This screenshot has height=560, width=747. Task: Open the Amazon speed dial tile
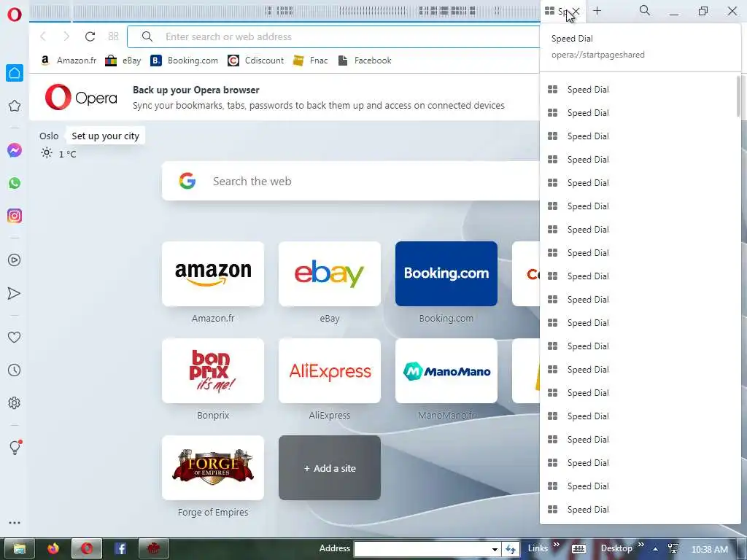[x=213, y=274]
